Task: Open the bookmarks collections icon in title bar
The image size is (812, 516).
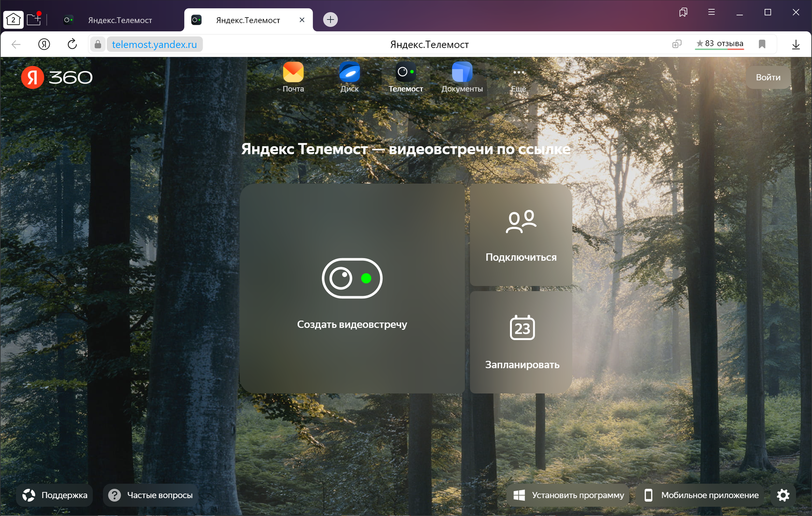Action: (683, 13)
